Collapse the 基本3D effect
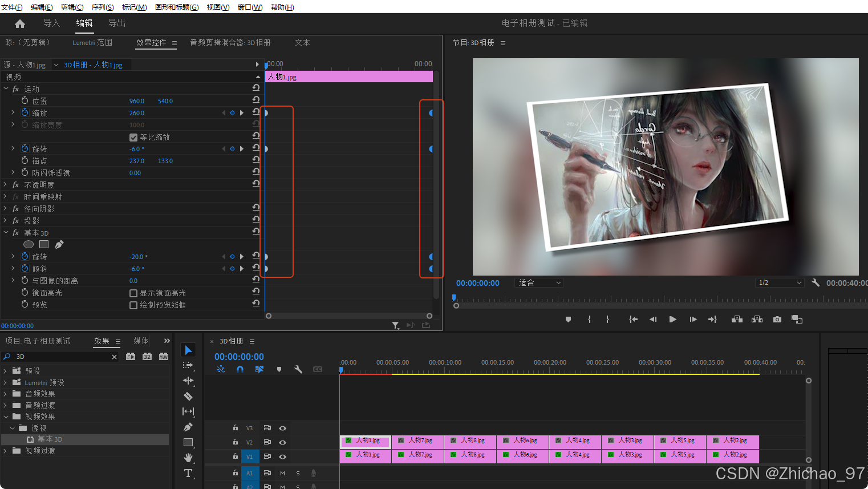Image resolution: width=868 pixels, height=489 pixels. click(6, 233)
